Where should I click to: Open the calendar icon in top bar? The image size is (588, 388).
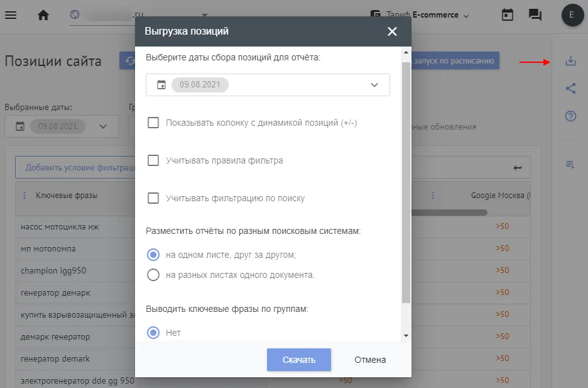508,15
